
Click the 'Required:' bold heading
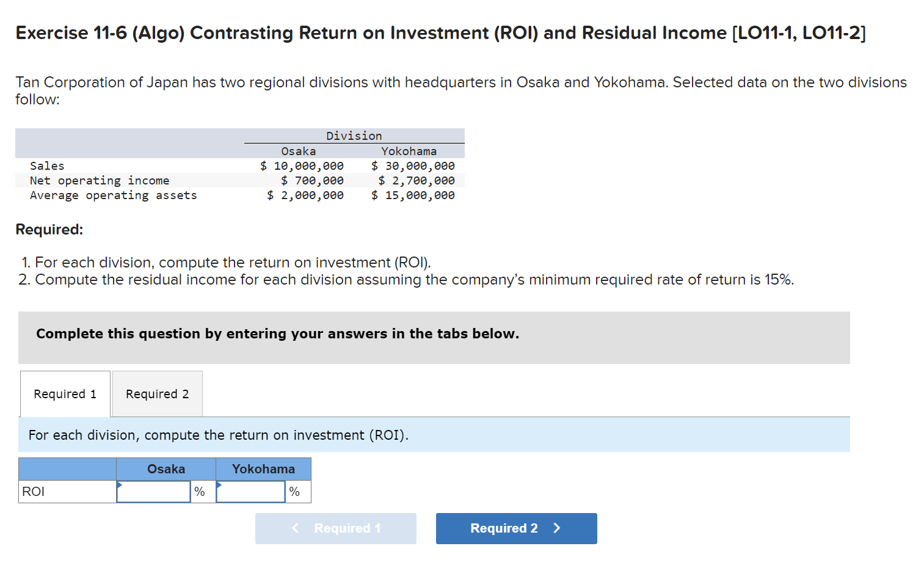coord(49,230)
